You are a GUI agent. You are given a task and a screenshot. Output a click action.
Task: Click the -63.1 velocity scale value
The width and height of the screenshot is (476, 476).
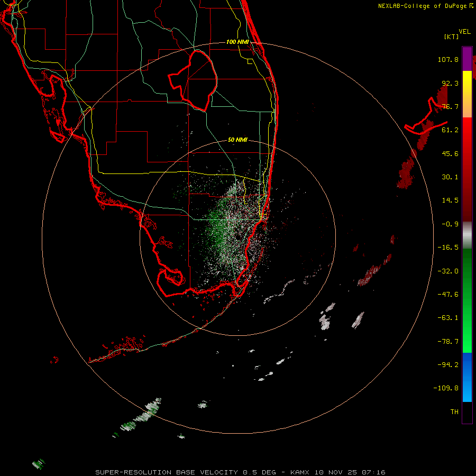[448, 318]
